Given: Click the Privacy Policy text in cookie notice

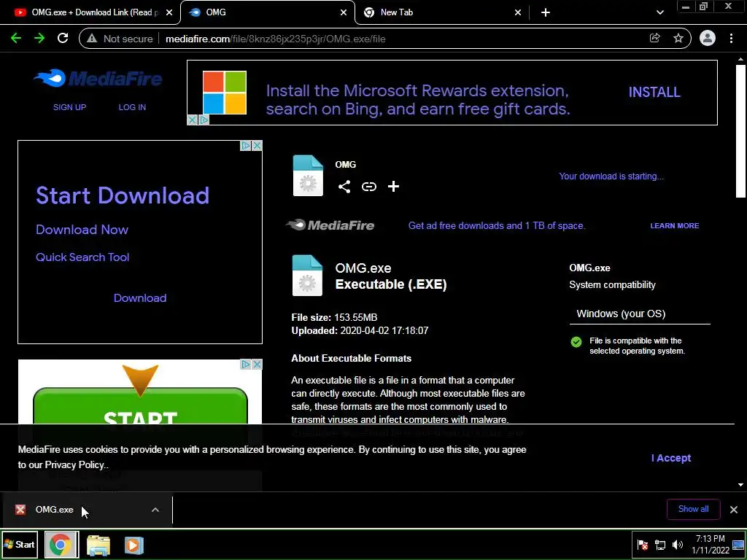Looking at the screenshot, I should click(74, 464).
